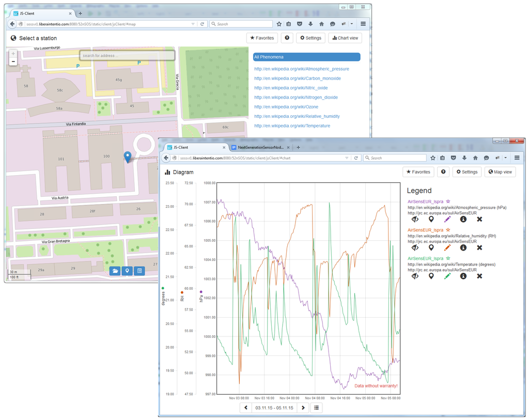This screenshot has width=529, height=420.
Task: Select the All Phenomena list item
Action: pyautogui.click(x=306, y=57)
